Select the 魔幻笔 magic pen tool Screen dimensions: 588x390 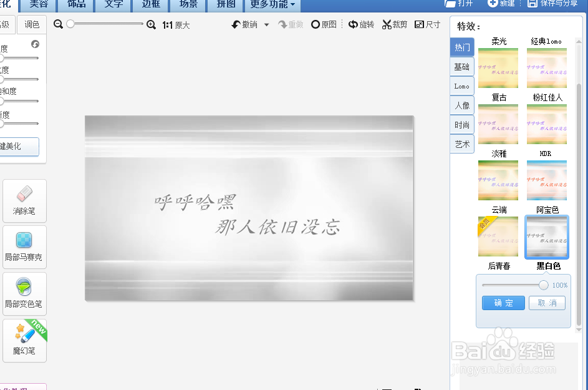[x=24, y=341]
